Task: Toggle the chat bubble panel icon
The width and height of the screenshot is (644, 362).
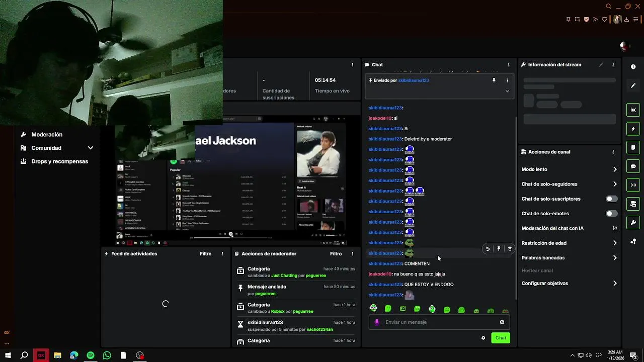Action: tap(633, 166)
